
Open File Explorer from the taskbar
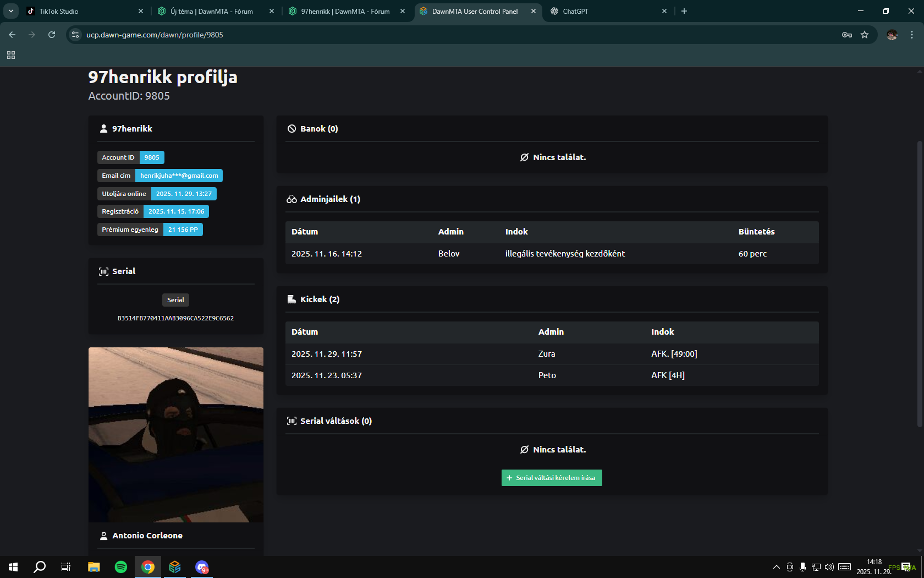point(94,567)
